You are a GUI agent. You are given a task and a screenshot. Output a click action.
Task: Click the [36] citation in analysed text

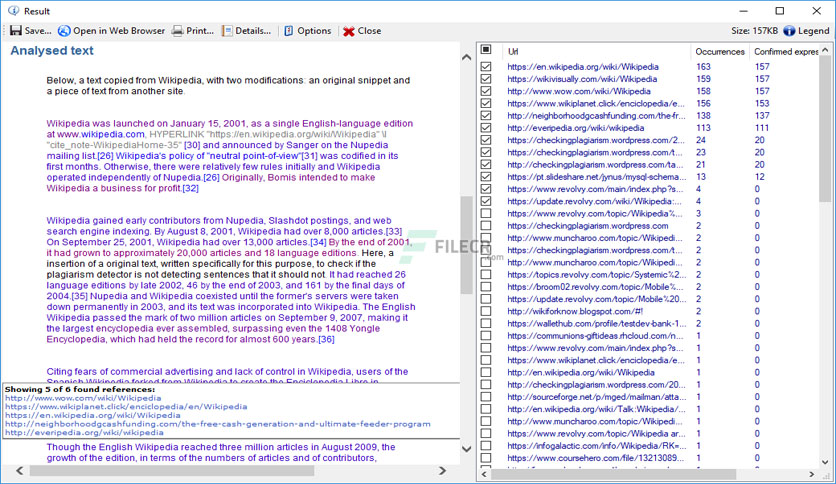pyautogui.click(x=326, y=339)
